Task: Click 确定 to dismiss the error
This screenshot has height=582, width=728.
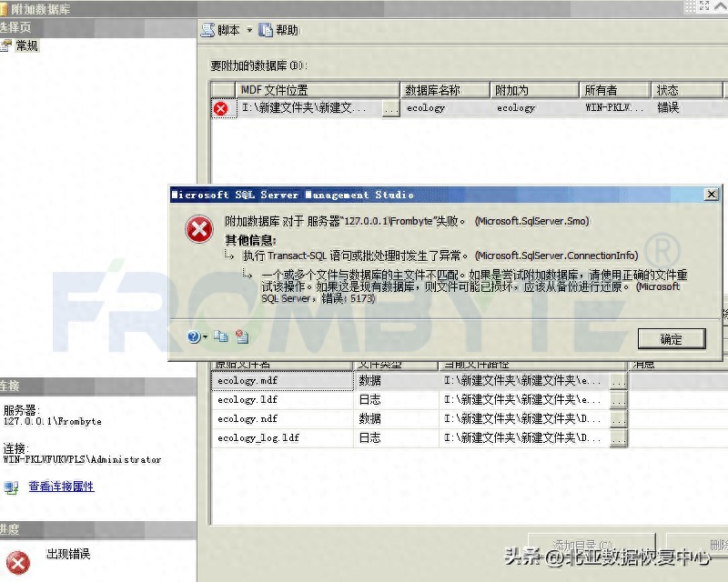Action: [672, 339]
